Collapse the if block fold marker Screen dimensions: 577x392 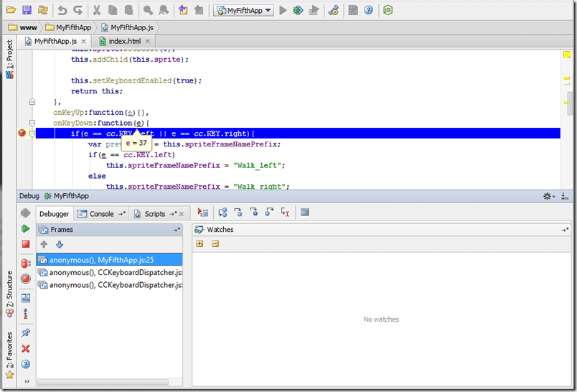[32, 134]
